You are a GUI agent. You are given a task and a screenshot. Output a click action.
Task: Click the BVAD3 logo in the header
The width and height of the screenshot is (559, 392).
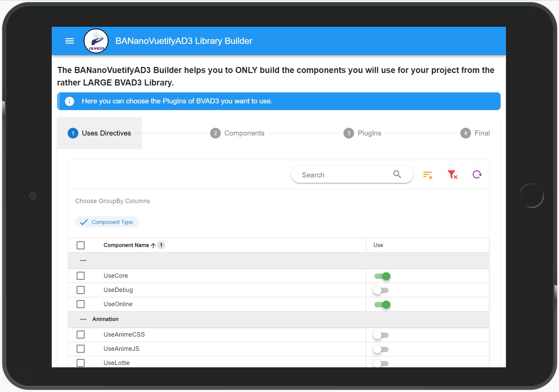[96, 41]
